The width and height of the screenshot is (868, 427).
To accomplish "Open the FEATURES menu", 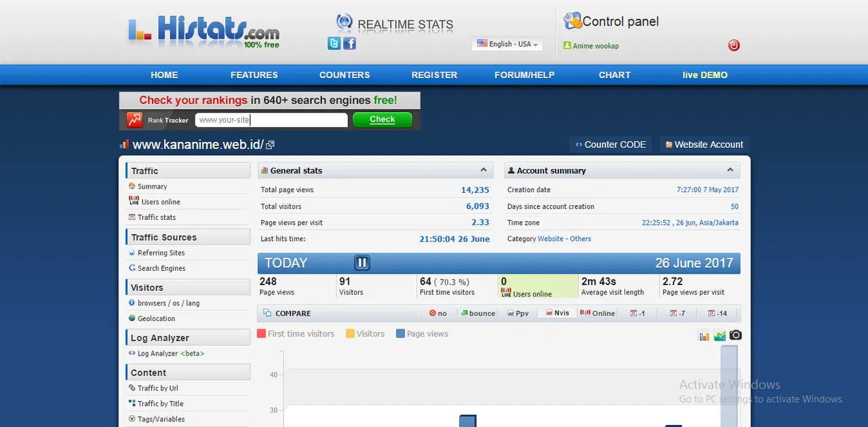I will 254,75.
